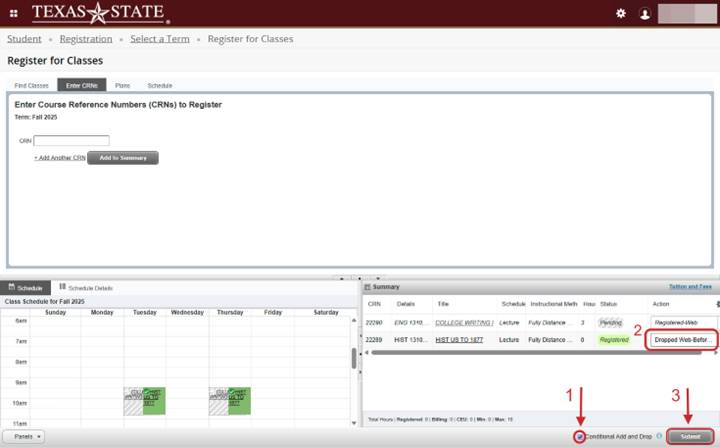Viewport: 720px width, 447px height.
Task: Open the grid menu icon in header
Action: [13, 13]
